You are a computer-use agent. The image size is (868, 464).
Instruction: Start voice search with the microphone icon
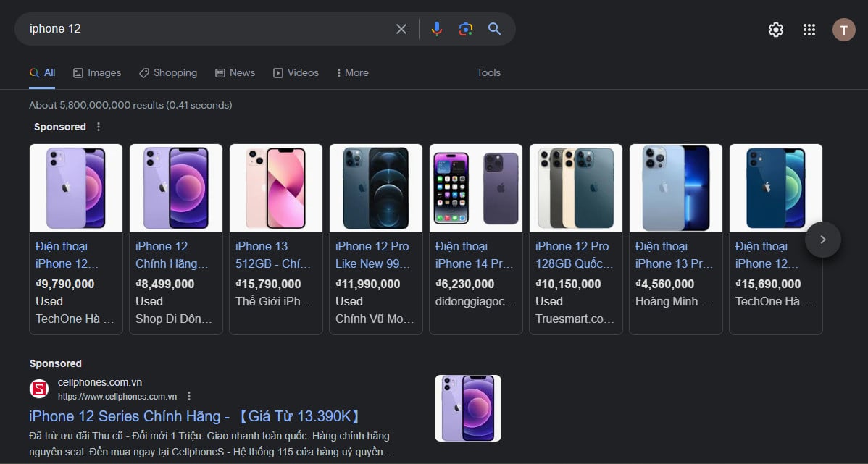[437, 29]
